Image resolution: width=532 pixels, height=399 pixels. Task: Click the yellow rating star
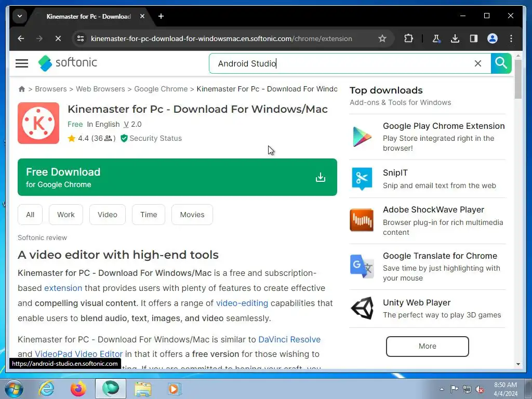point(71,138)
